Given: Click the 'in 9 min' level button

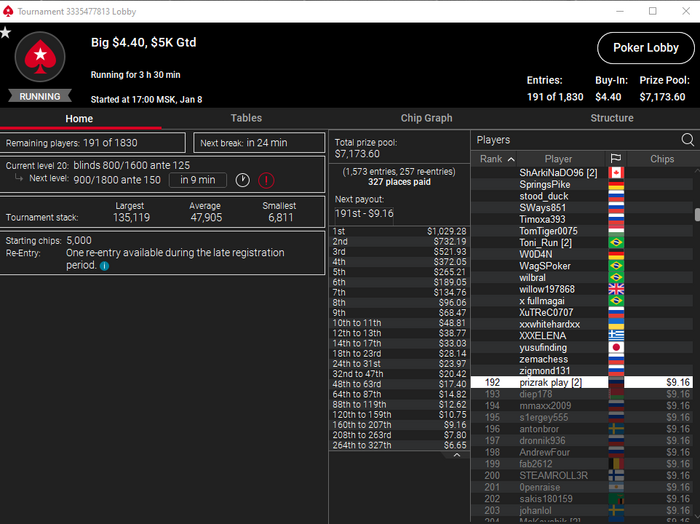Looking at the screenshot, I should (198, 180).
